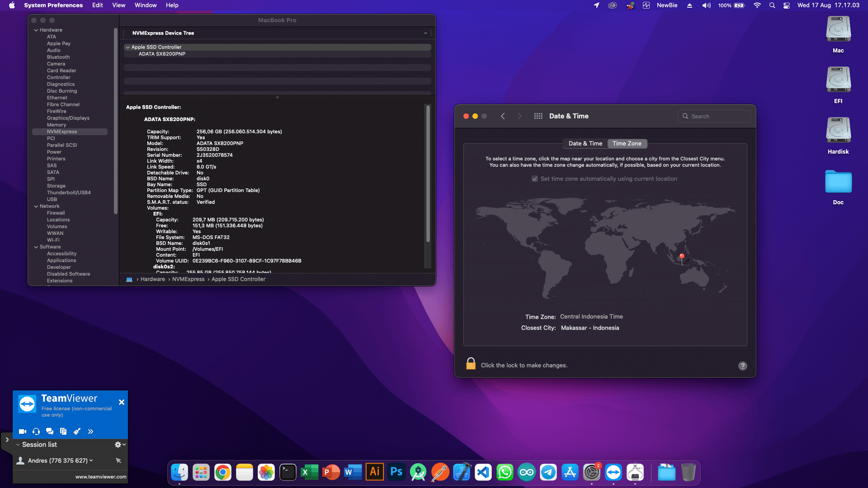Click Hardware in the path bar
This screenshot has width=868, height=488.
point(153,279)
